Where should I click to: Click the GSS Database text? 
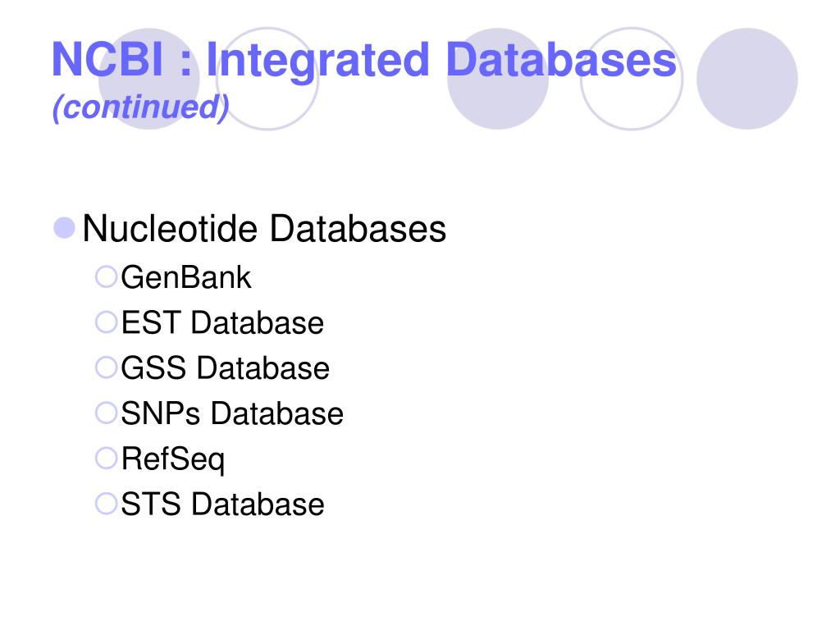coord(225,368)
